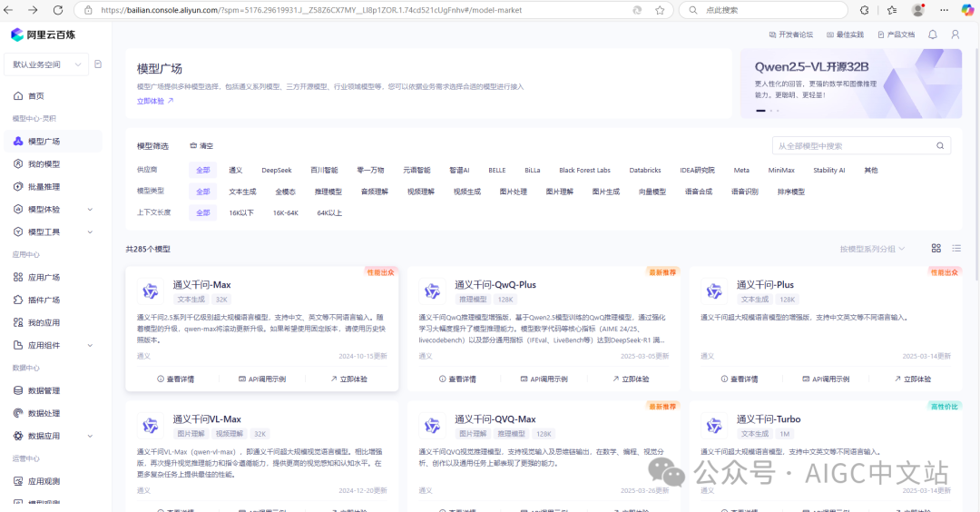Filter context length 64K以上
Viewport: 980px width, 512px height.
(329, 212)
